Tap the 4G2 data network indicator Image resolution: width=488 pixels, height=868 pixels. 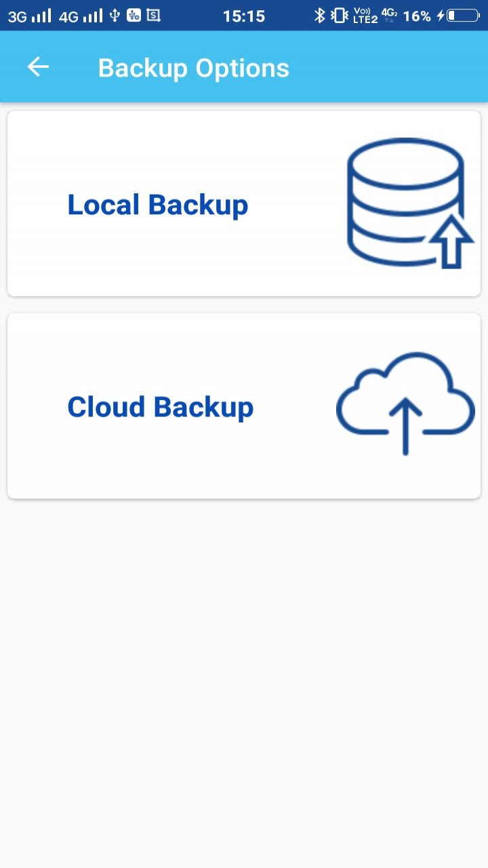(x=389, y=15)
